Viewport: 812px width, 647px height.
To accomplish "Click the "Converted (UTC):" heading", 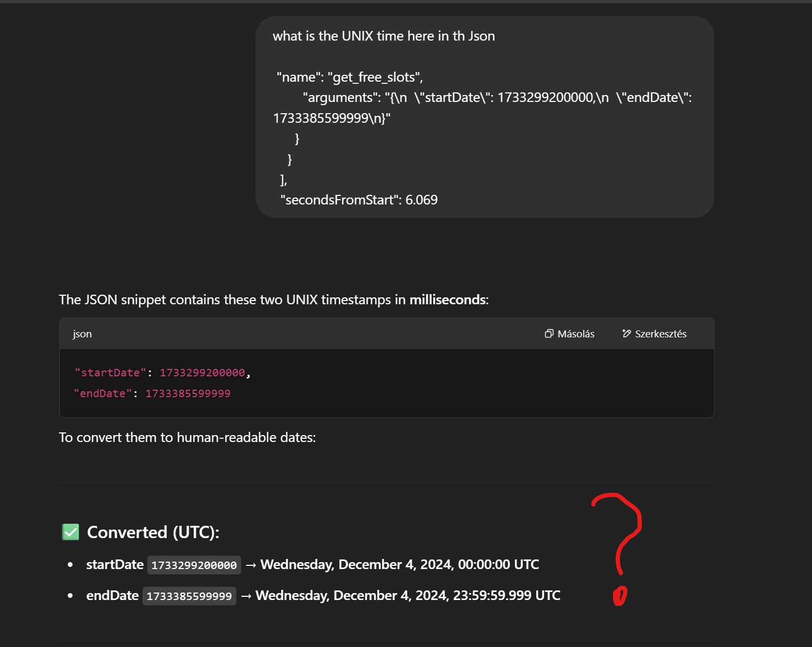I will point(153,532).
